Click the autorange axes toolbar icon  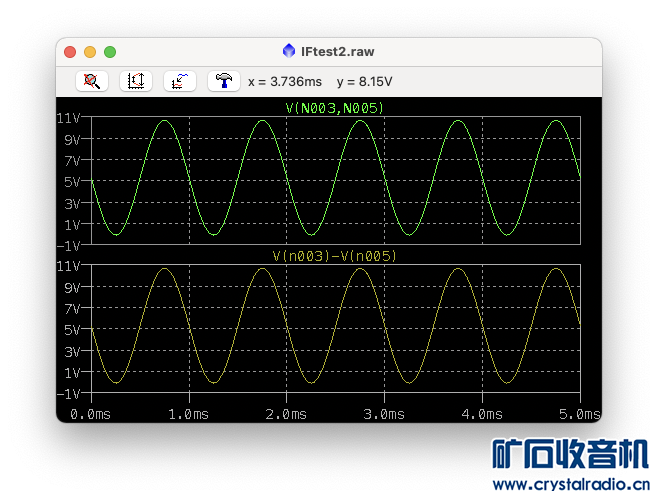click(136, 81)
